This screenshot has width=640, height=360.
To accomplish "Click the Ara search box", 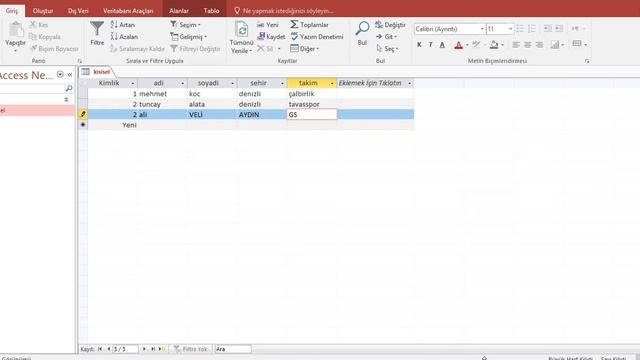I will (x=233, y=349).
